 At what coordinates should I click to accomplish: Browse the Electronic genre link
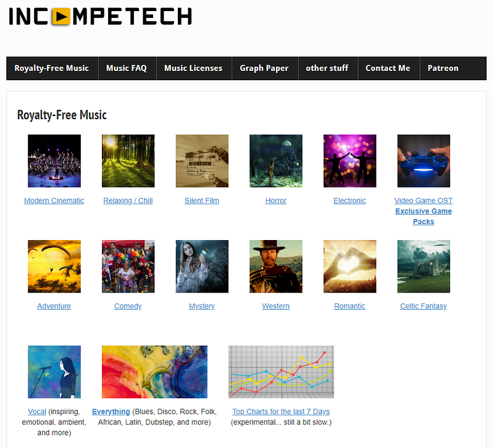(350, 201)
